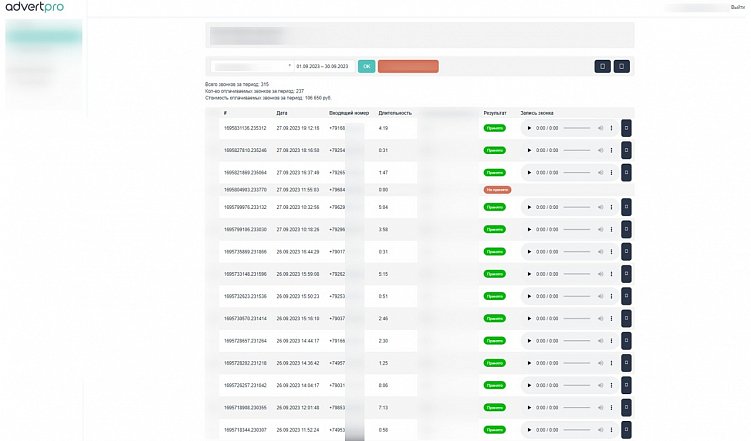Click the red Не принято status badge
The image size is (751, 441).
pos(497,190)
